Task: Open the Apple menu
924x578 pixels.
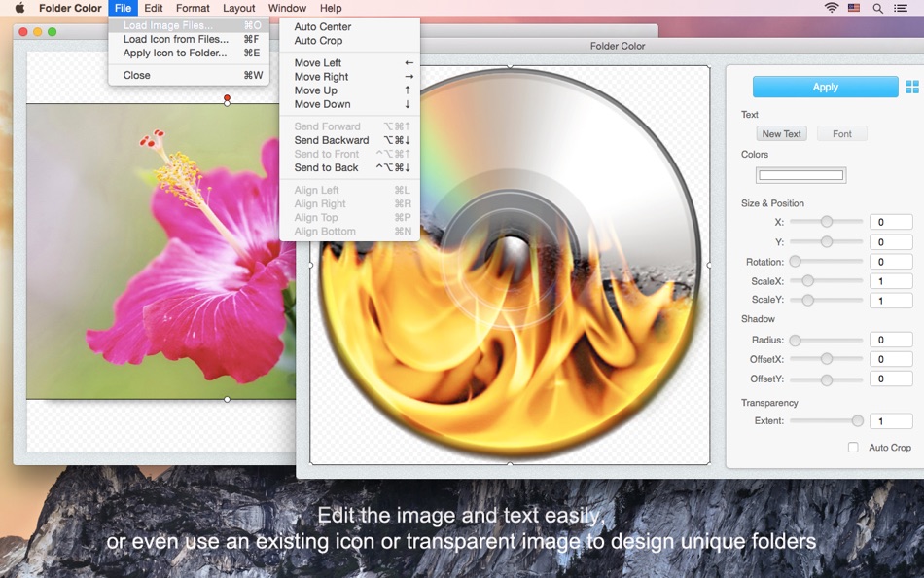Action: pyautogui.click(x=19, y=8)
